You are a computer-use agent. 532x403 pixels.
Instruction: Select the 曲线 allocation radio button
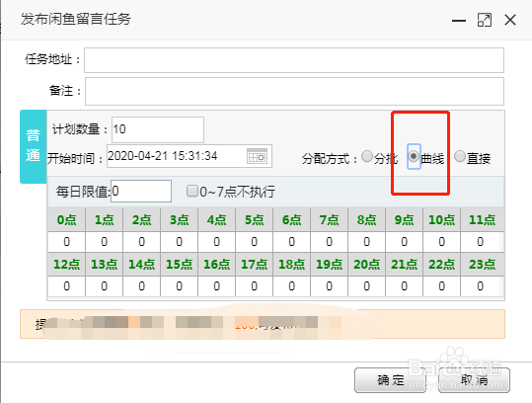(414, 156)
